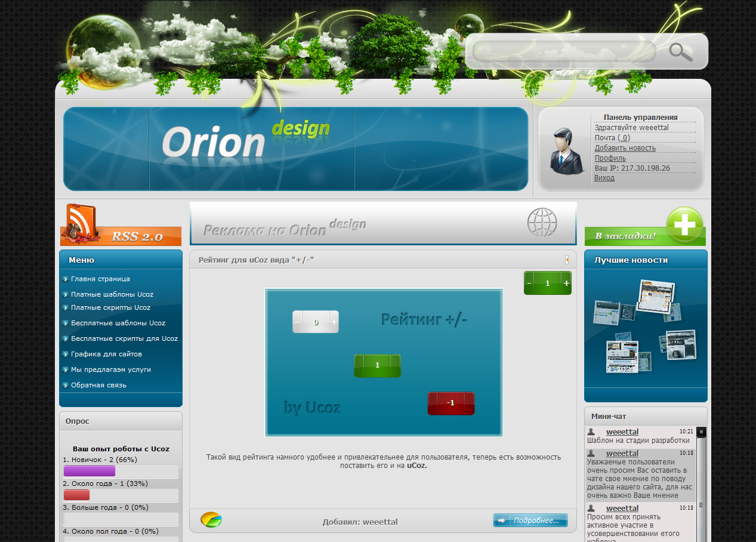Open the Главня страница menu item
The height and width of the screenshot is (542, 756).
click(100, 279)
